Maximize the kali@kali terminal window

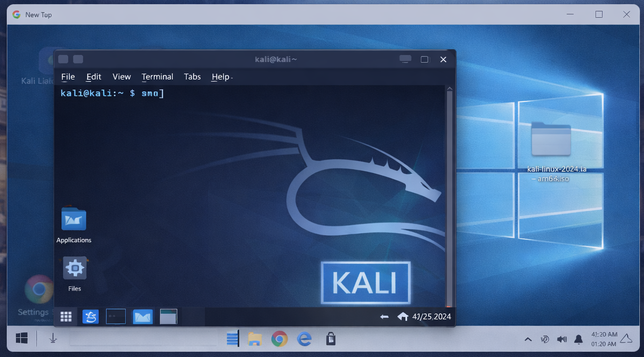(x=424, y=59)
